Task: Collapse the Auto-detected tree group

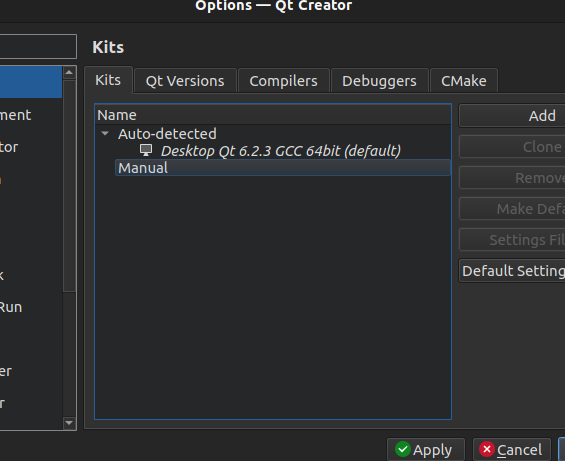Action: tap(105, 134)
